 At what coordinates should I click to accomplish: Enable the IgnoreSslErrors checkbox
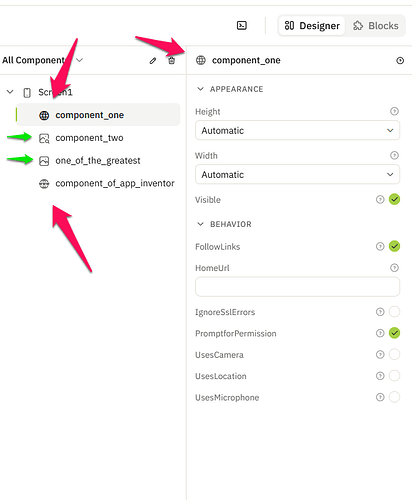coord(394,312)
